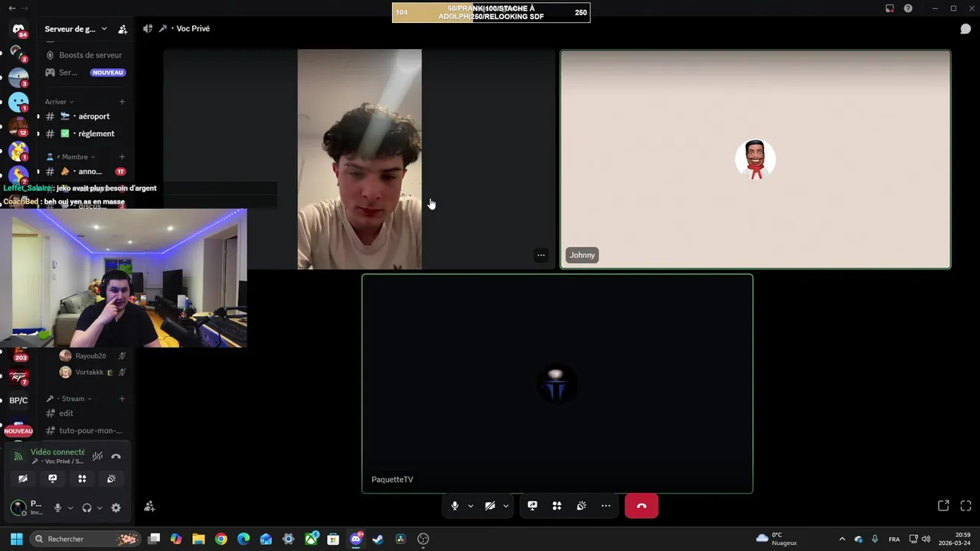Enter full screen call view

pos(965,506)
